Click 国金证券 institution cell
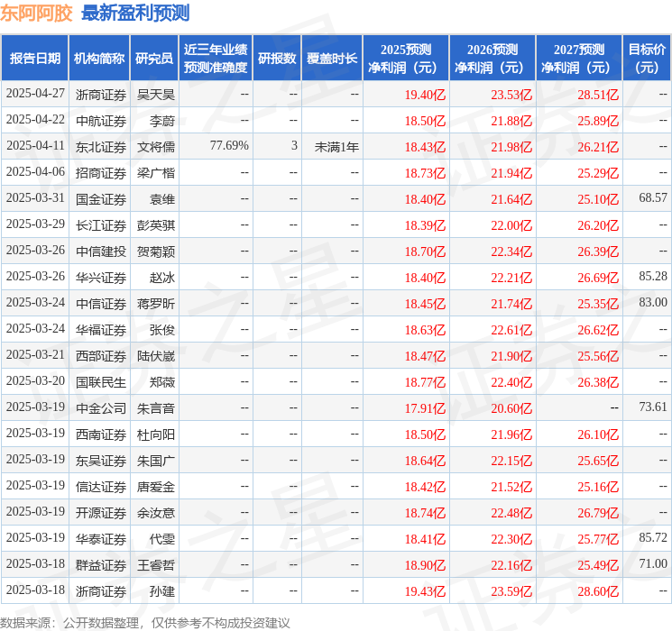The width and height of the screenshot is (672, 631). (x=101, y=199)
